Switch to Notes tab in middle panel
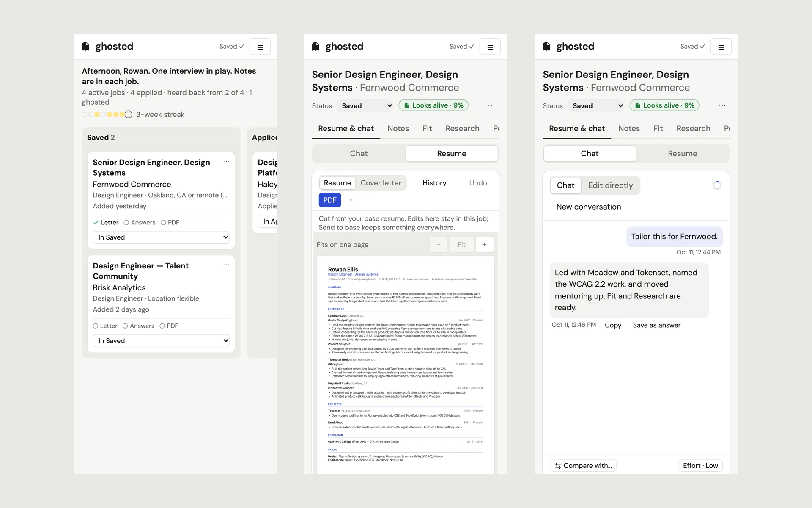812x508 pixels. (398, 128)
